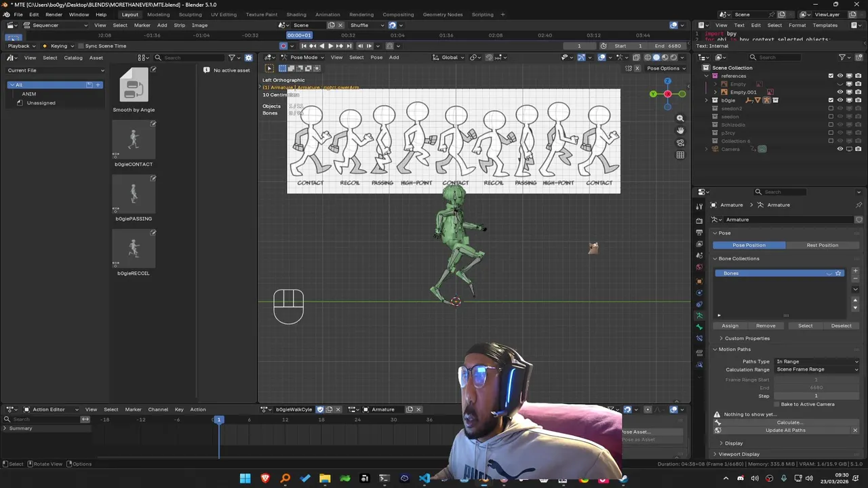
Task: Add a new bone collection with plus
Action: [x=855, y=271]
